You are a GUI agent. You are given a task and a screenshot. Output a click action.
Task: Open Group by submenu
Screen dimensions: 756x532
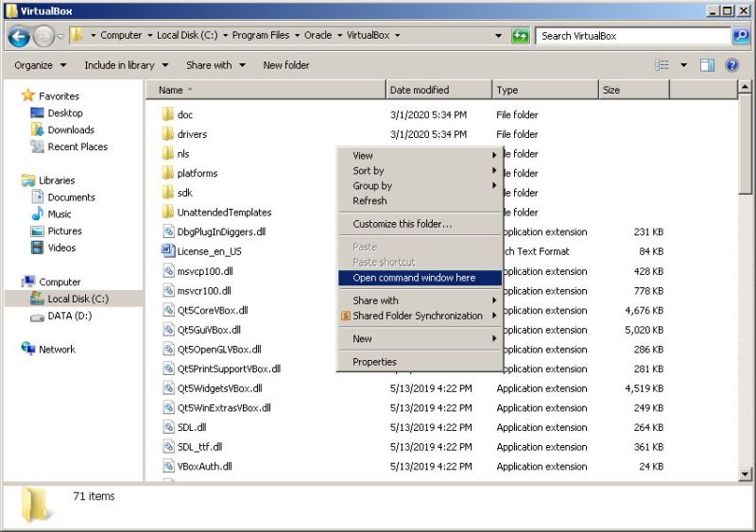(x=420, y=186)
